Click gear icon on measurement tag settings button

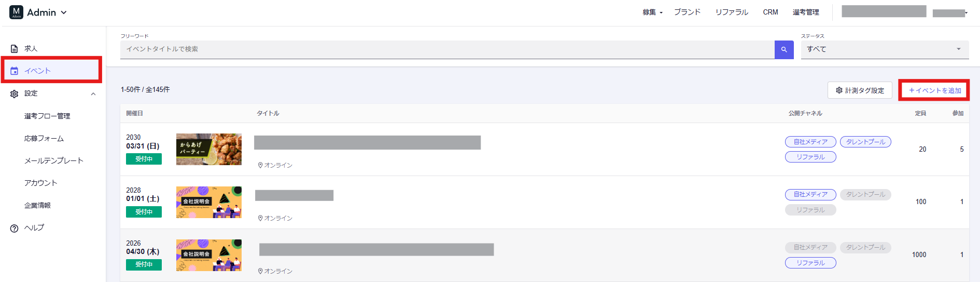[839, 90]
